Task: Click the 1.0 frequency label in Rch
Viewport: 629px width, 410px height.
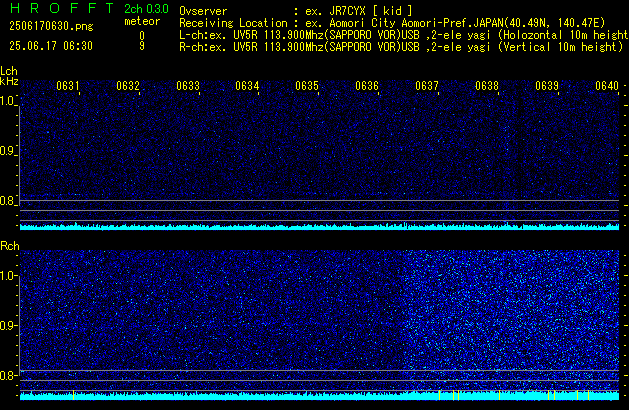Action: point(7,276)
